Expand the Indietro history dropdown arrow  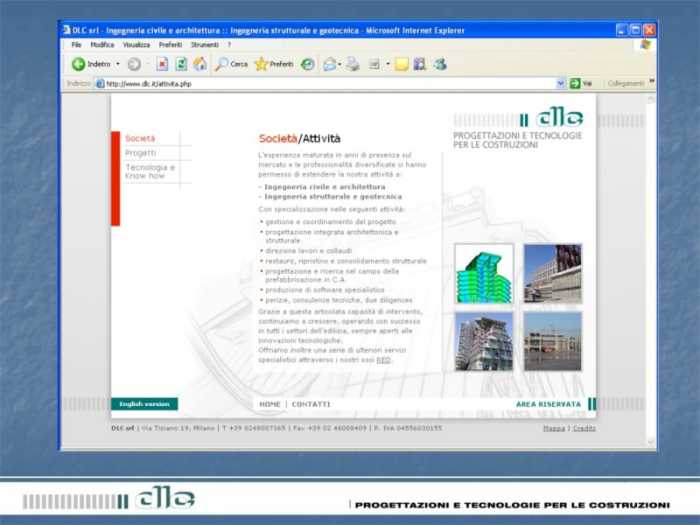[118, 64]
